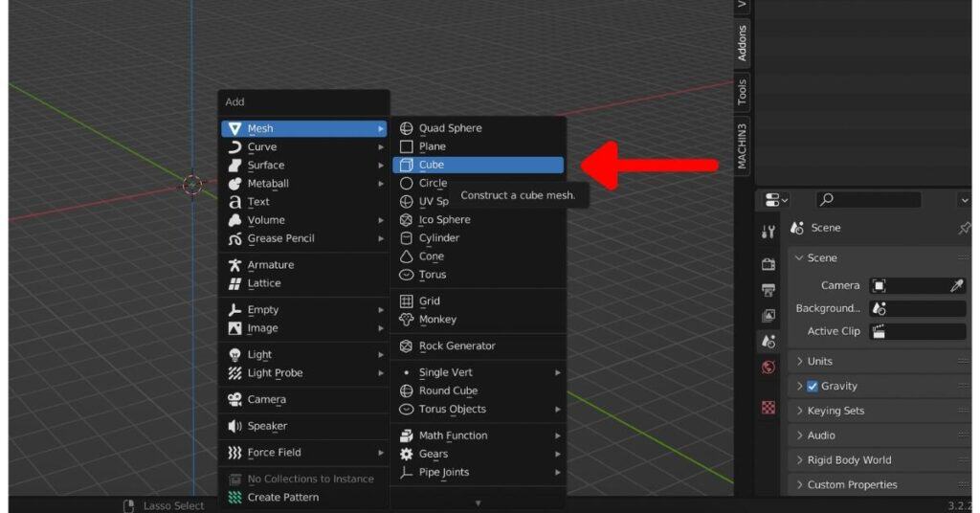The width and height of the screenshot is (980, 513).
Task: Open the World properties tab
Action: pyautogui.click(x=768, y=368)
